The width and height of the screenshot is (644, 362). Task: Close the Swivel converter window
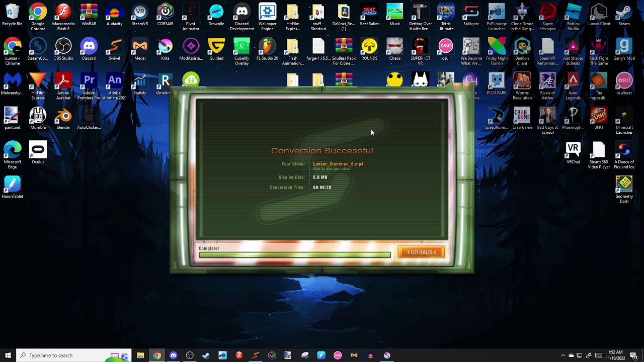point(466,85)
